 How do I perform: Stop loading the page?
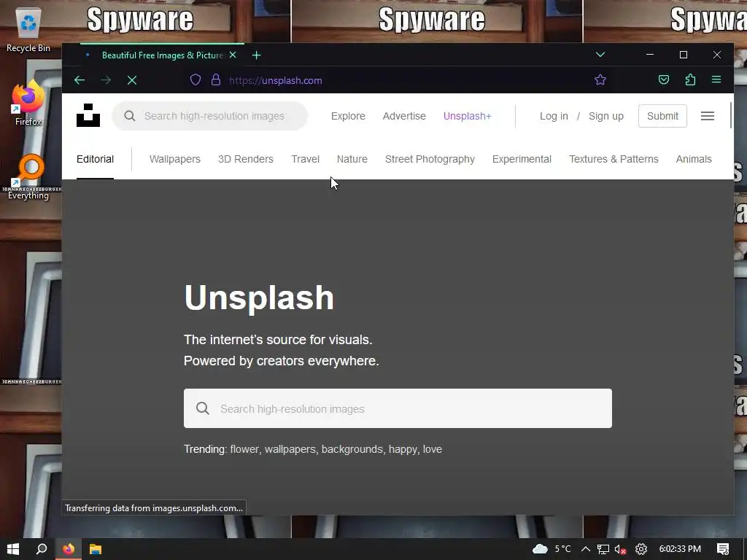(x=132, y=80)
